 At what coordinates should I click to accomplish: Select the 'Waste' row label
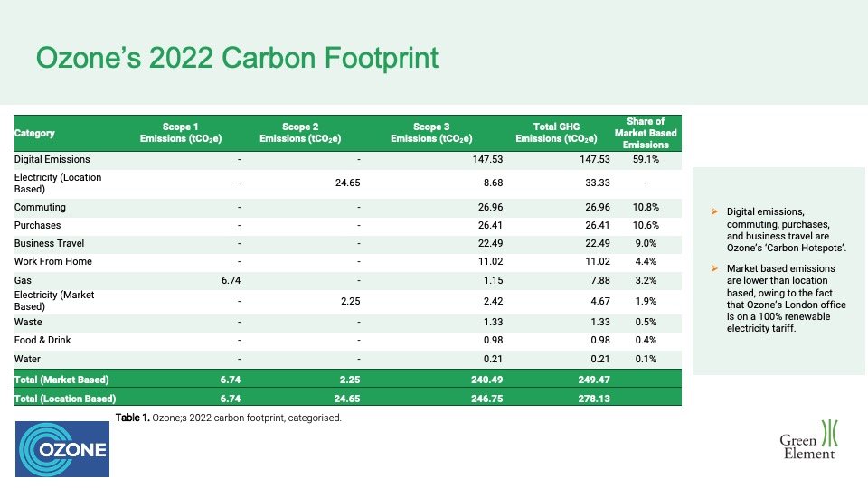pyautogui.click(x=28, y=322)
